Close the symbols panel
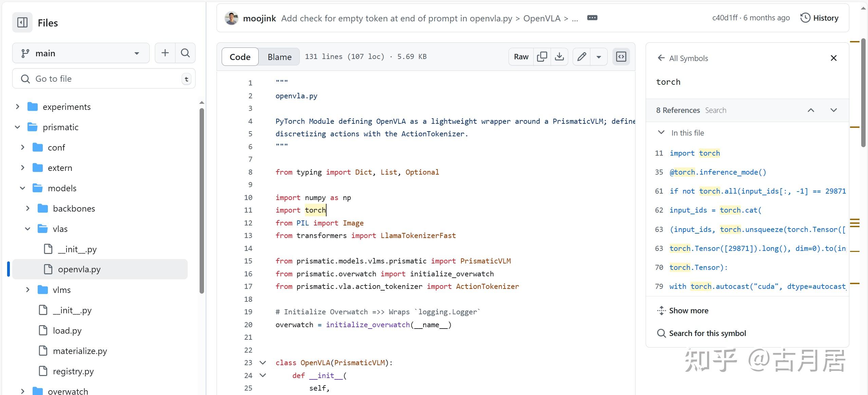This screenshot has width=868, height=395. point(833,58)
